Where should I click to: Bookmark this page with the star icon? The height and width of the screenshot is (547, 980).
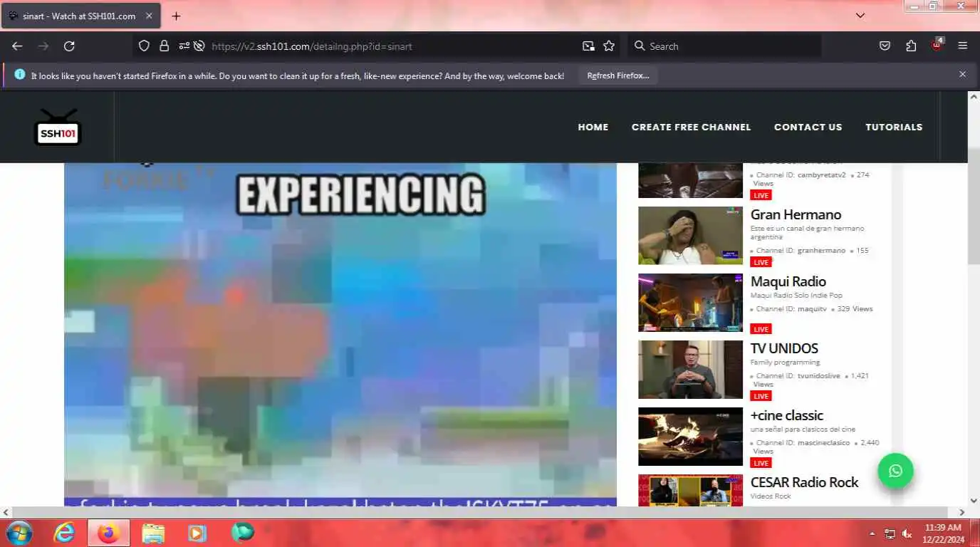point(609,46)
